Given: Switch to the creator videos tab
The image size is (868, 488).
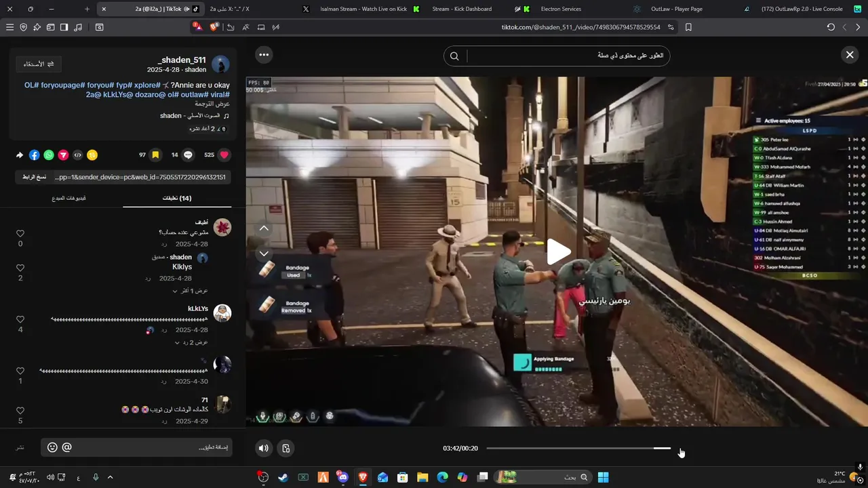Looking at the screenshot, I should click(x=68, y=199).
